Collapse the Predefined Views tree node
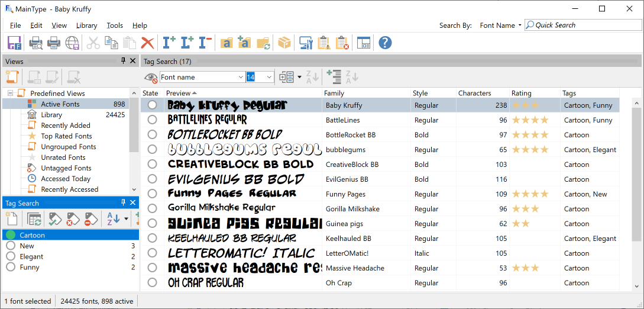 (x=11, y=94)
